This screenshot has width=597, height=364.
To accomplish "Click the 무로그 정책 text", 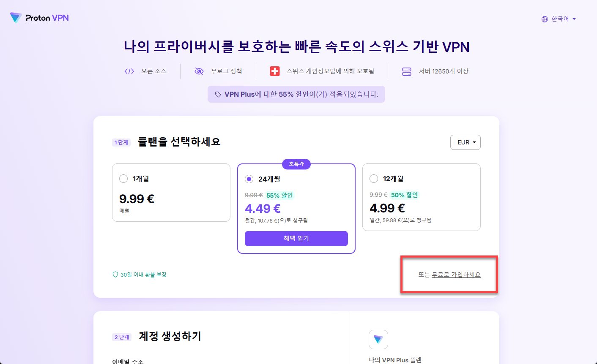I will (227, 71).
